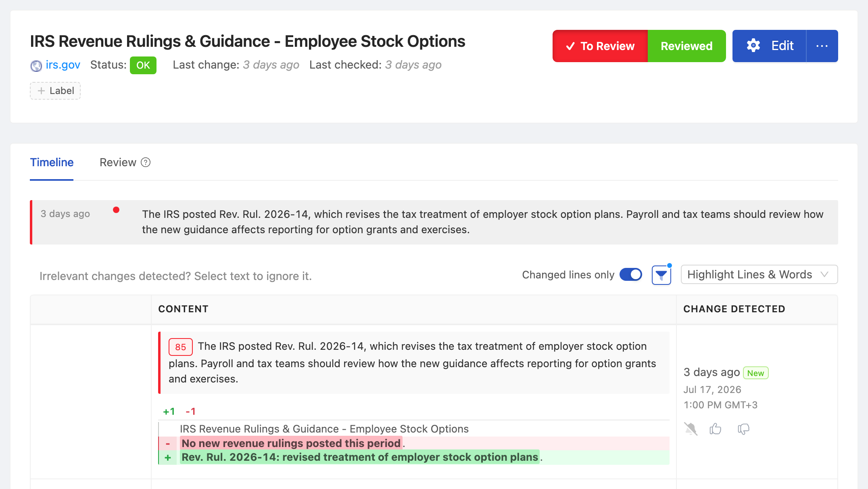Click the -1 deletions count
This screenshot has height=489, width=868.
click(x=190, y=412)
